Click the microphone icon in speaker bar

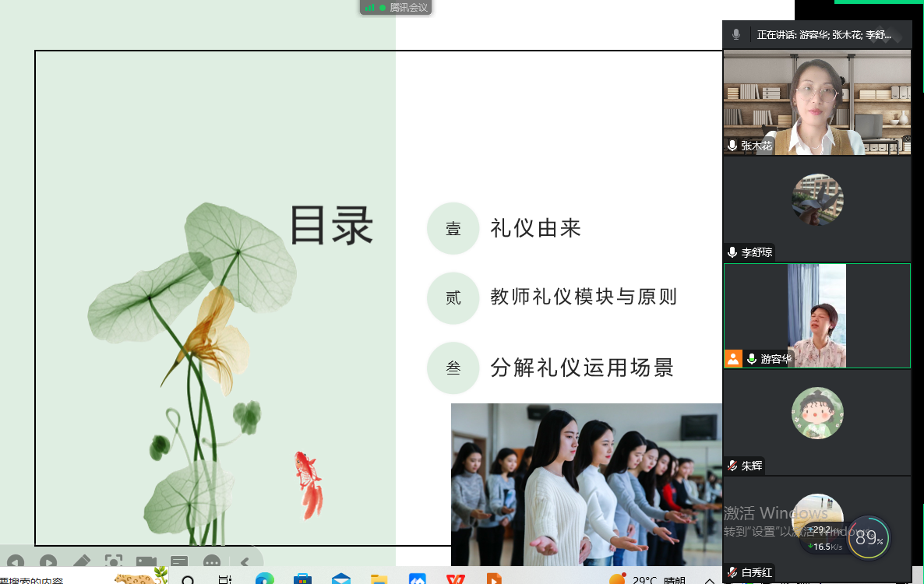point(736,35)
